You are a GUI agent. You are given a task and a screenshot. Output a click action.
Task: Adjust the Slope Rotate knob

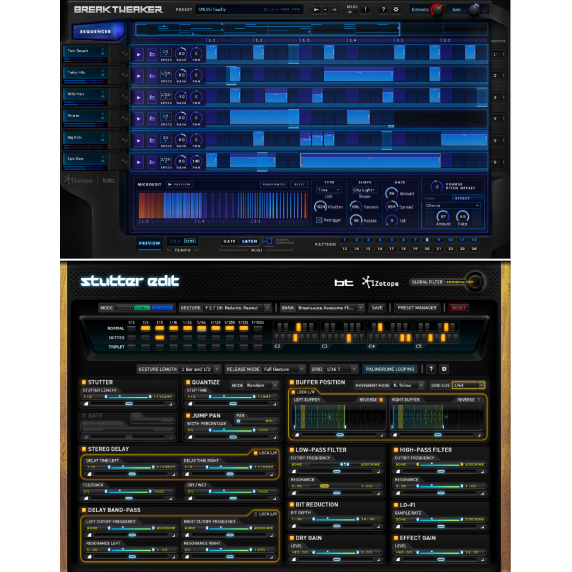[356, 220]
